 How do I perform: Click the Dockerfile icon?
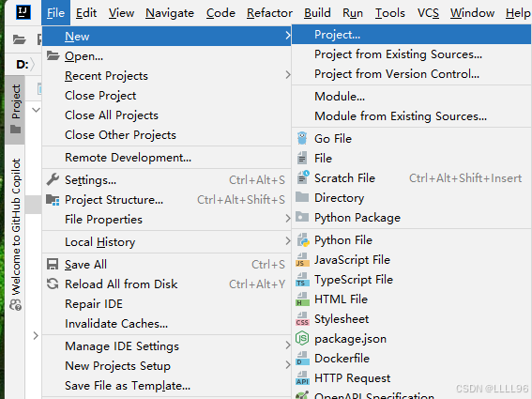pos(302,359)
